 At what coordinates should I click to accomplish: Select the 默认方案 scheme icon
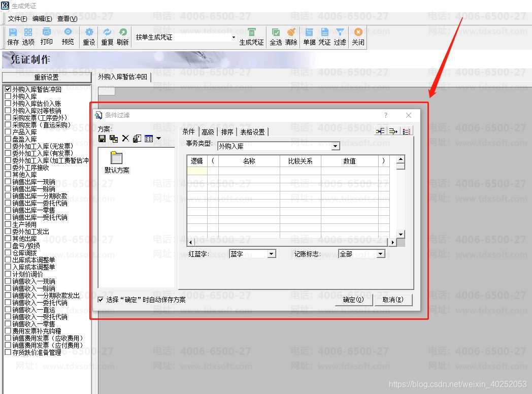pyautogui.click(x=117, y=162)
